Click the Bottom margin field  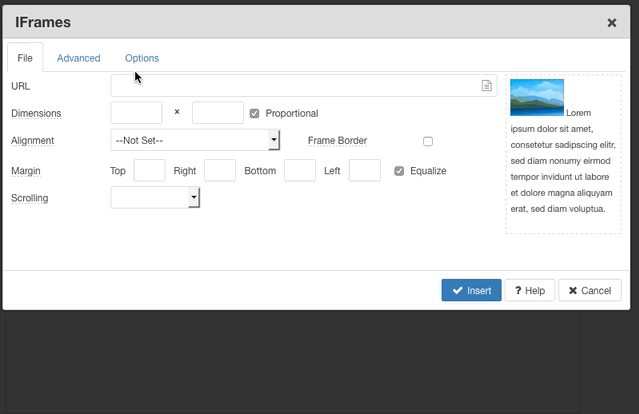pos(300,170)
